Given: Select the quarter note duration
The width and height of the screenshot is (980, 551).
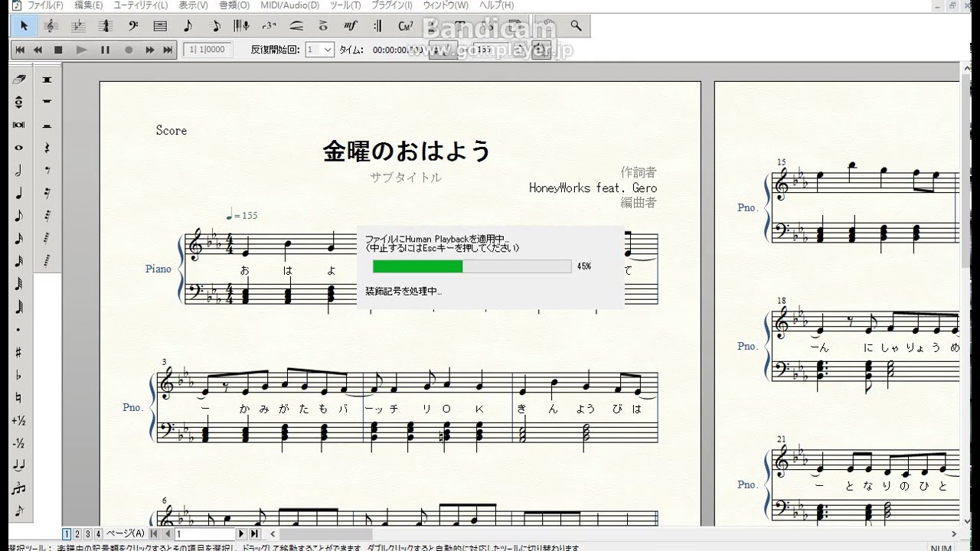Looking at the screenshot, I should 19,194.
